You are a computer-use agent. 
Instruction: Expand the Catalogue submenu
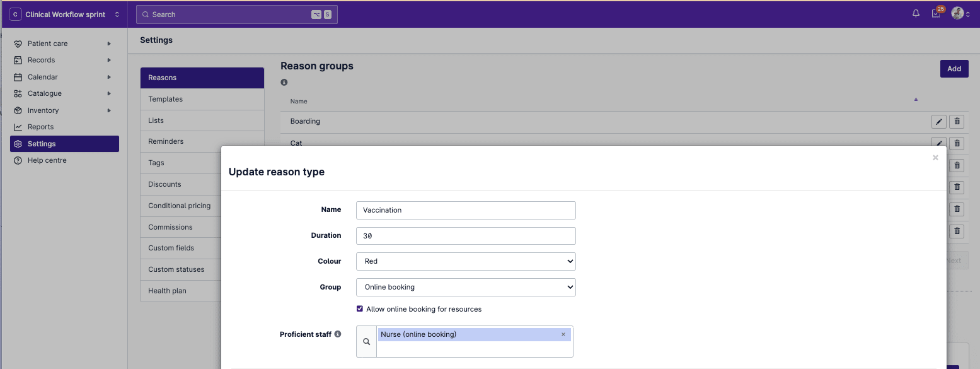pyautogui.click(x=109, y=93)
